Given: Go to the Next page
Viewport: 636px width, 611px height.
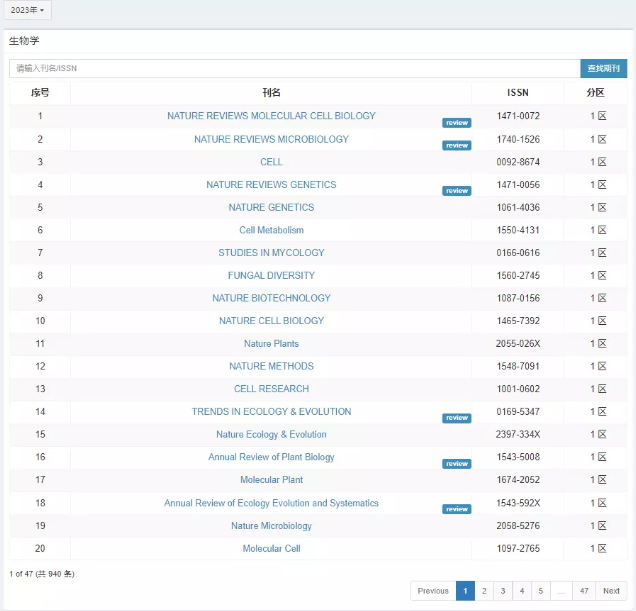Looking at the screenshot, I should [611, 591].
